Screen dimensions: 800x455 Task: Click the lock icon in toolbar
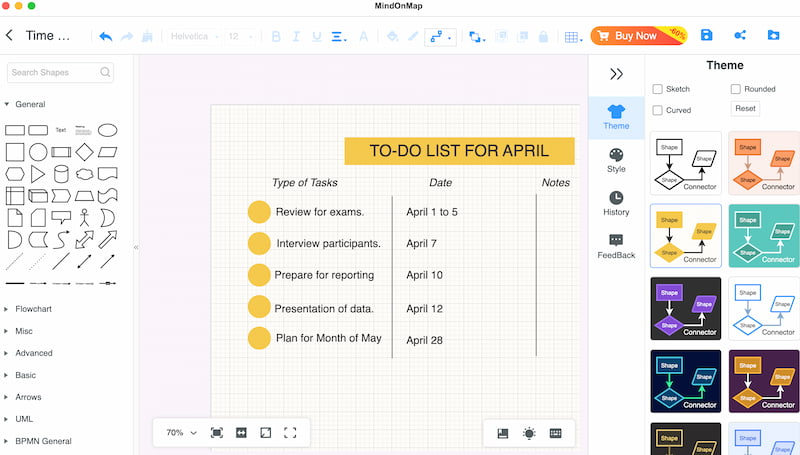tap(543, 36)
